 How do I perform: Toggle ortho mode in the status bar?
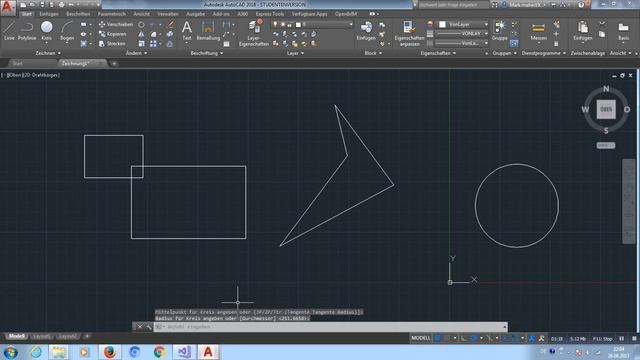(x=464, y=338)
